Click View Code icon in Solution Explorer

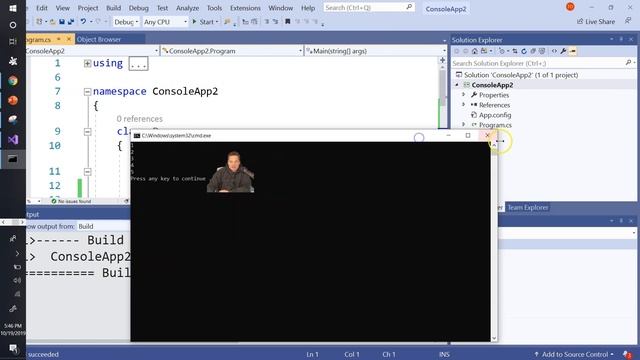(554, 51)
